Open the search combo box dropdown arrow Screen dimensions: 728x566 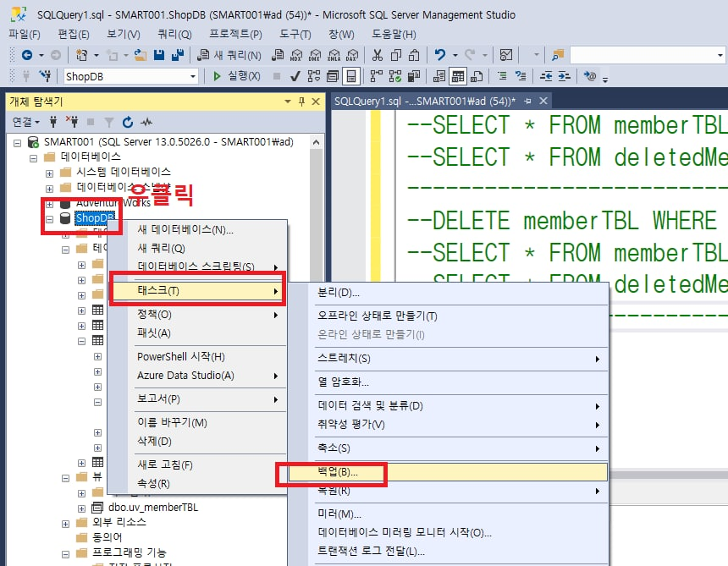pos(720,55)
